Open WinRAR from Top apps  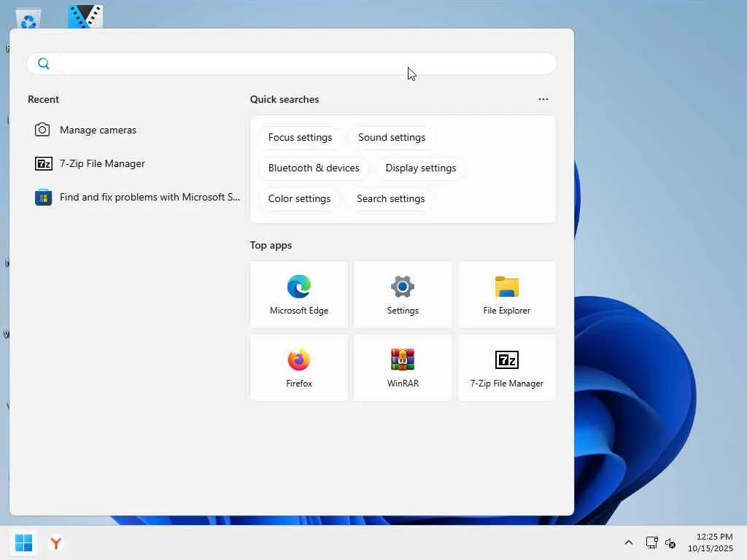403,367
